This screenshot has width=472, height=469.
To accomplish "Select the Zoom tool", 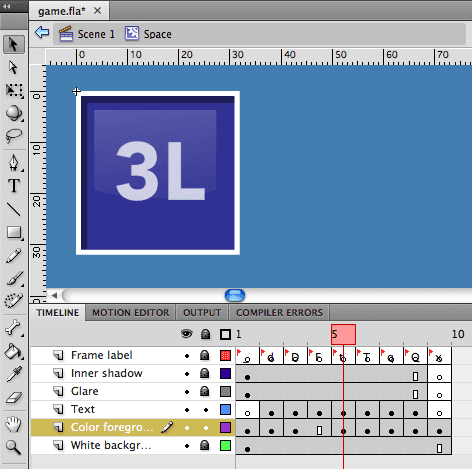I will click(14, 447).
